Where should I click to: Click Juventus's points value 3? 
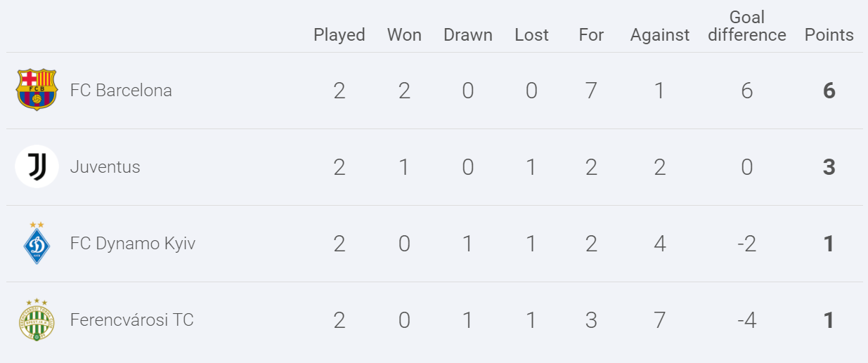pos(829,167)
